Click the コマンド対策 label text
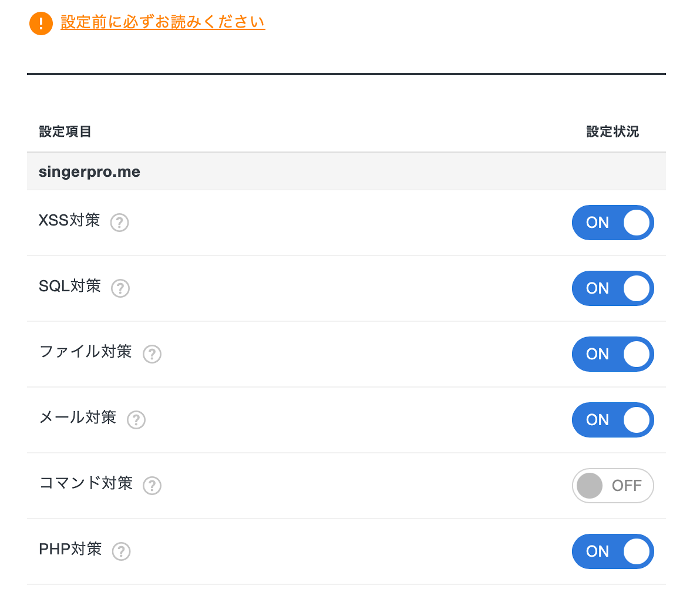Screen dimensions: 700x599 pos(86,483)
